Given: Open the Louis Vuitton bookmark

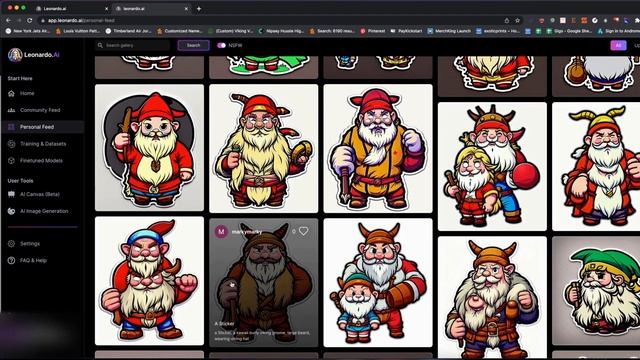Looking at the screenshot, I should 78,31.
